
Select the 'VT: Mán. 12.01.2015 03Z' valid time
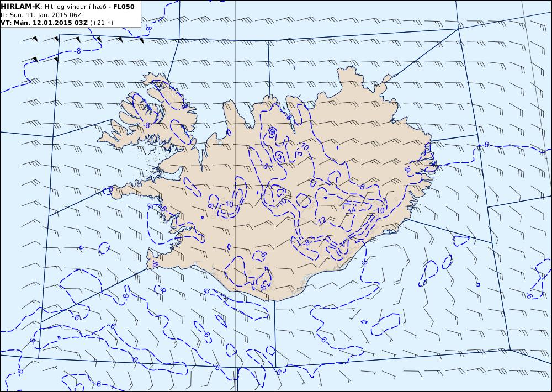44,23
